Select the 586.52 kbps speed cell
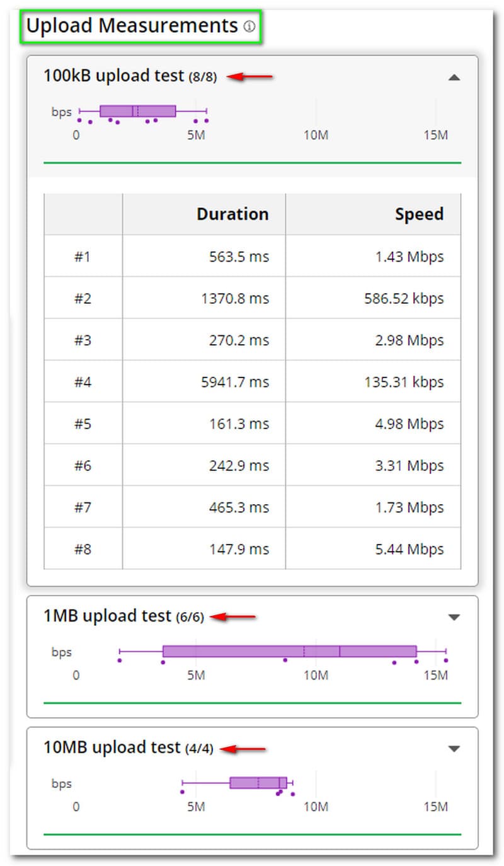This screenshot has width=504, height=866. coord(404,298)
